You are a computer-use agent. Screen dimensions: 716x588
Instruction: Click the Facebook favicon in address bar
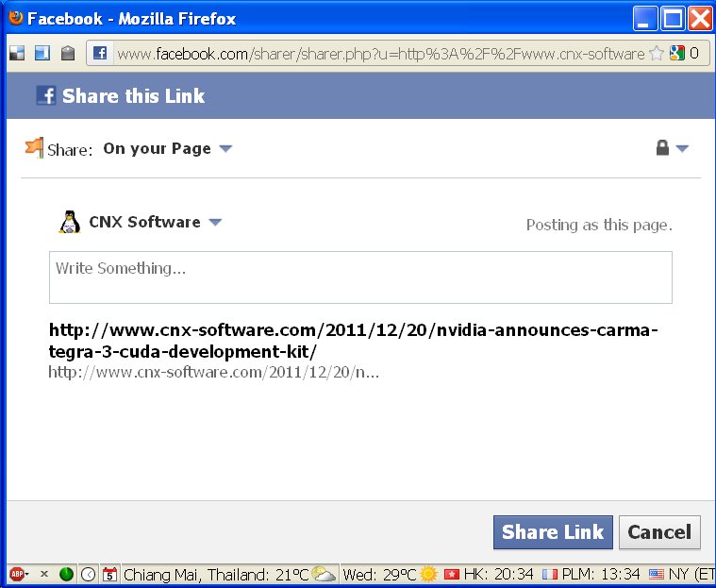100,53
